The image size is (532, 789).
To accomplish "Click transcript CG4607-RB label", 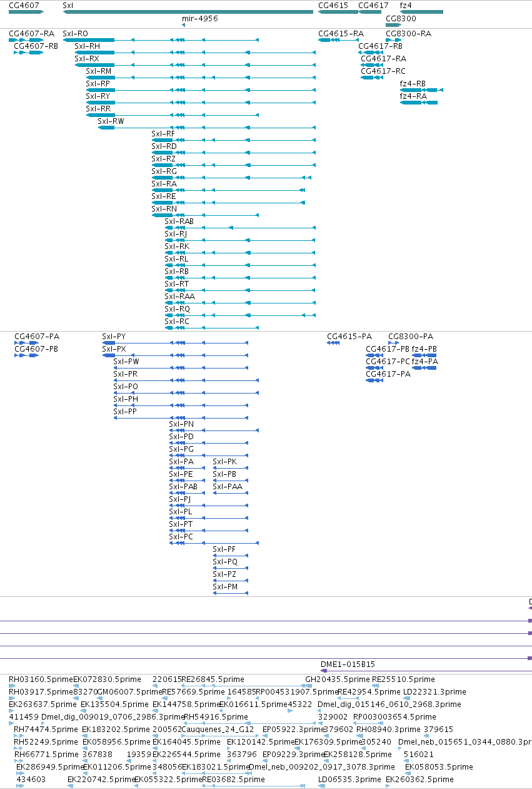I will (x=36, y=46).
